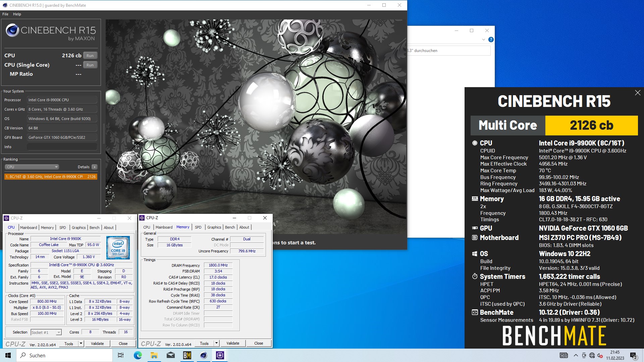Open the File menu in Cinebench
The image size is (644, 362).
coord(5,14)
